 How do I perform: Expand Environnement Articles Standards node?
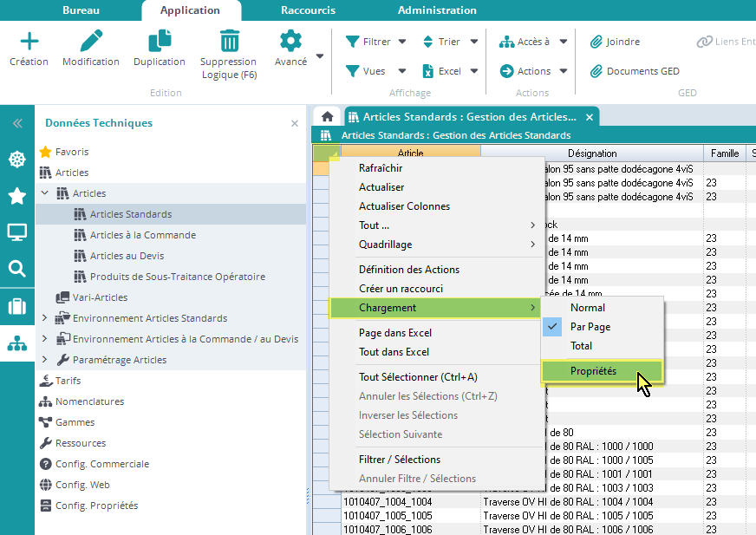(x=44, y=318)
